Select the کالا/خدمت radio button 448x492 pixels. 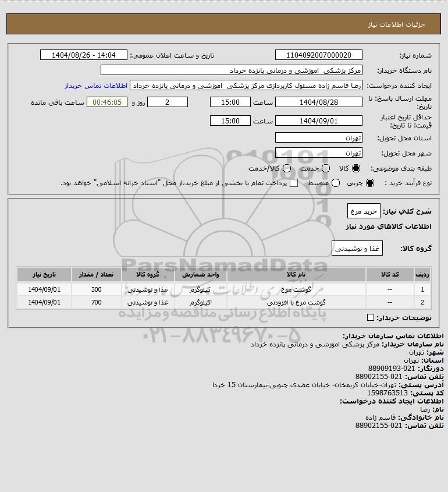[286, 168]
